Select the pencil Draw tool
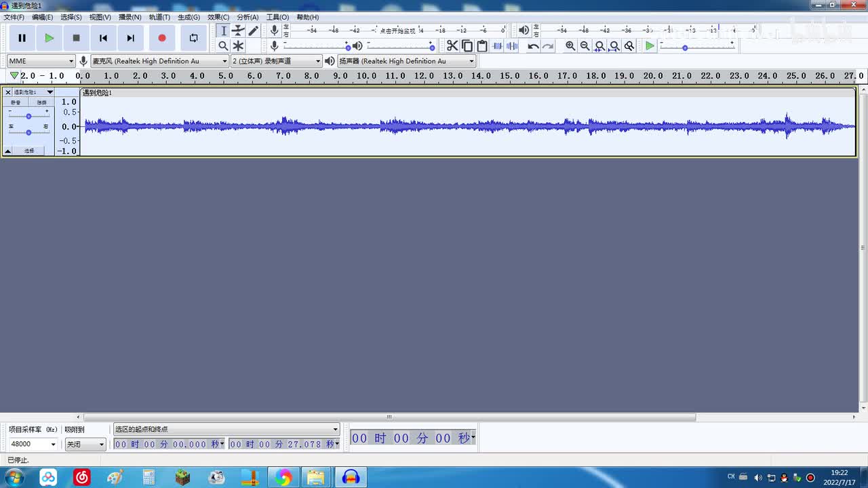868x488 pixels. click(x=253, y=31)
